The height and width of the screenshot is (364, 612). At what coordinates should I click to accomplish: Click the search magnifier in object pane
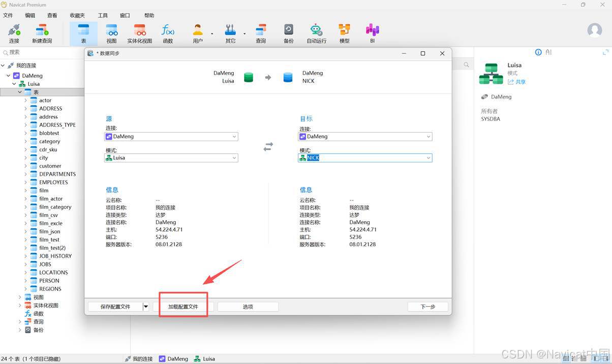click(x=466, y=65)
